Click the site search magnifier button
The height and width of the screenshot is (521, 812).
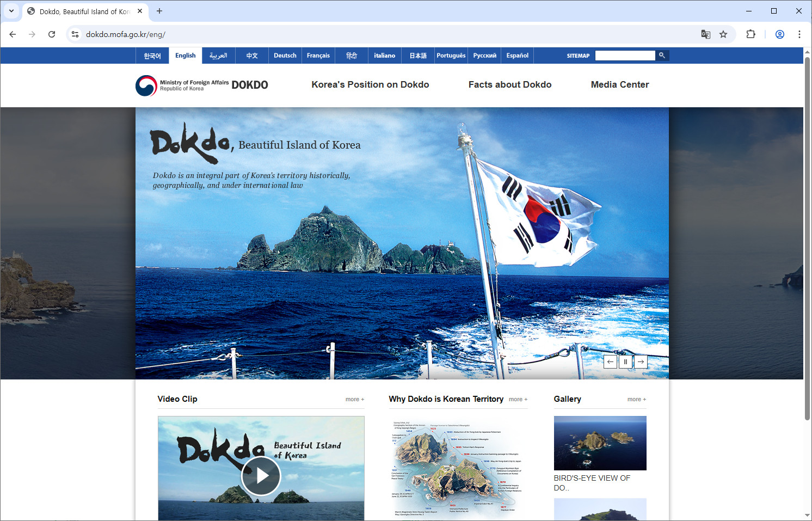click(662, 56)
